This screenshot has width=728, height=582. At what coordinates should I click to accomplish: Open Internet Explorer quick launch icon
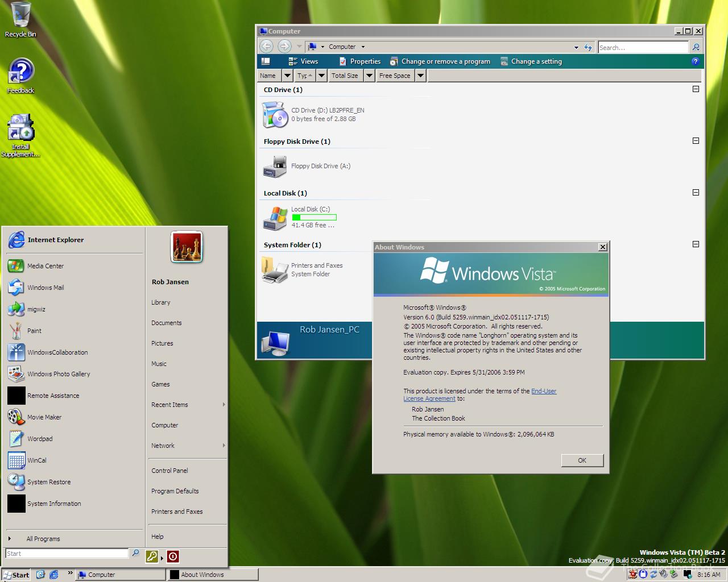(x=53, y=575)
